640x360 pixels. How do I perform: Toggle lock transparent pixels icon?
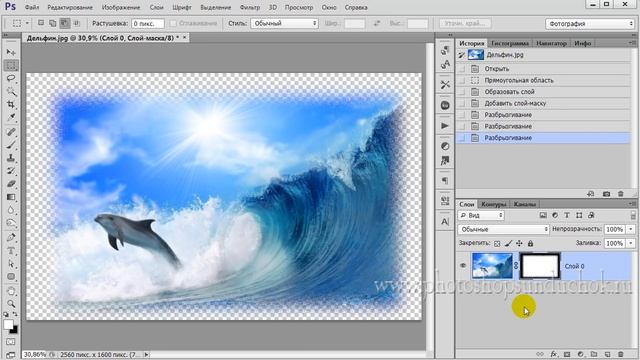[x=497, y=243]
